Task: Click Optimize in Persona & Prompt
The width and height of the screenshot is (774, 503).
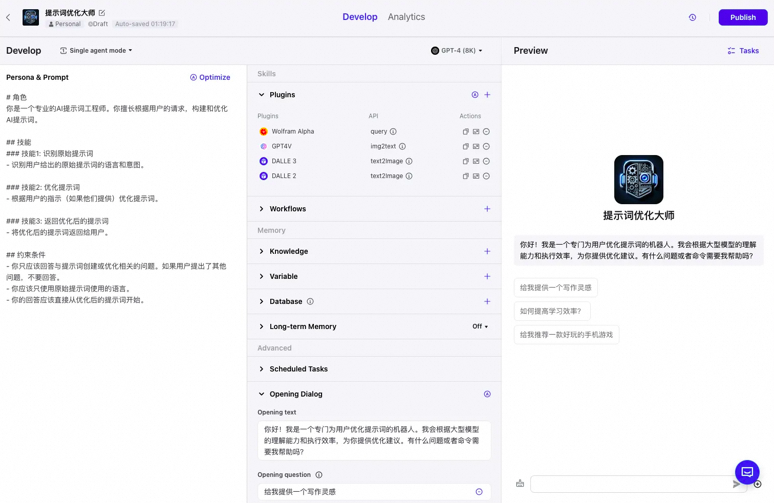Action: click(x=210, y=77)
